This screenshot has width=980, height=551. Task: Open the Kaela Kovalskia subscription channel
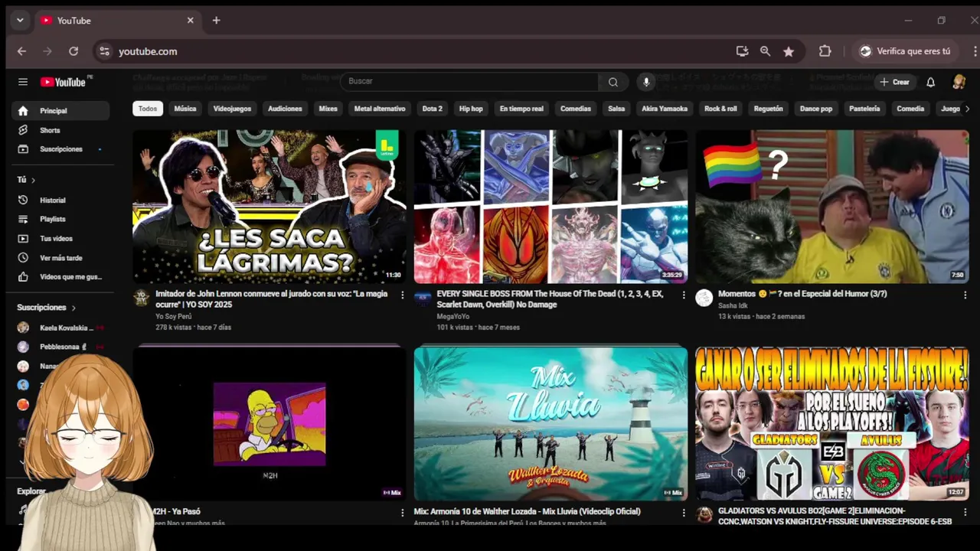[61, 328]
